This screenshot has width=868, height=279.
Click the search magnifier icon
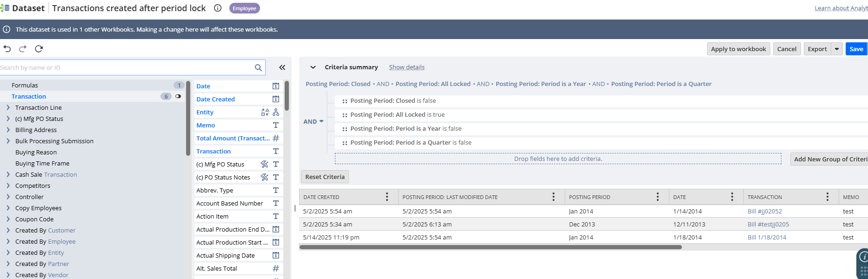(x=258, y=68)
